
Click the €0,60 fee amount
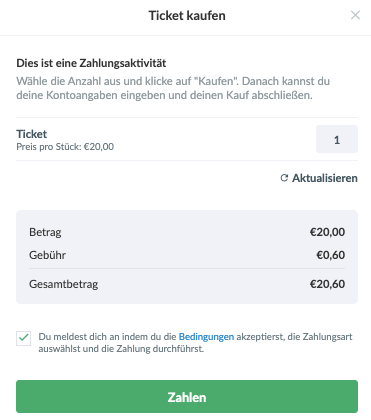[331, 255]
